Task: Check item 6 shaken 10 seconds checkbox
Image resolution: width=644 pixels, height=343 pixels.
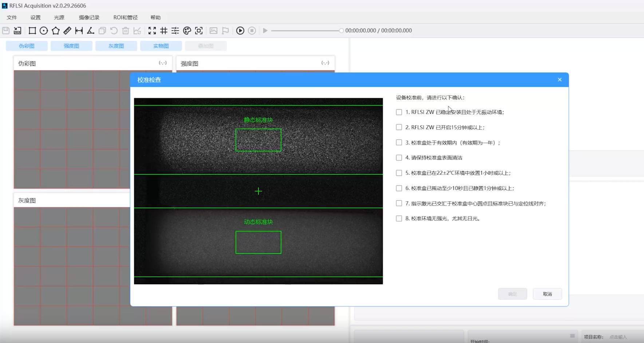Action: pos(399,188)
